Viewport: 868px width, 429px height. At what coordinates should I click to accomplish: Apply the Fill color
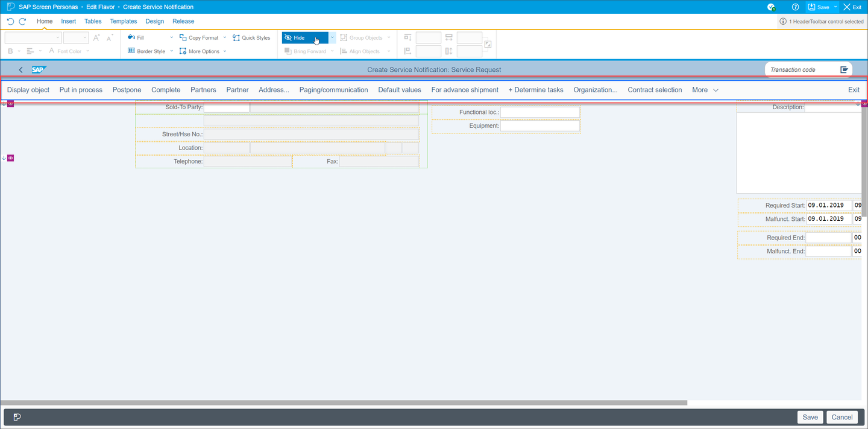tap(136, 38)
